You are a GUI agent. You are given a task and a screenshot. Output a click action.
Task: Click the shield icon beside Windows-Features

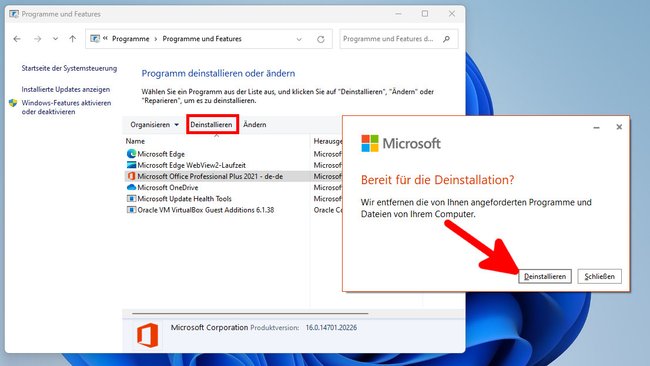(13, 103)
